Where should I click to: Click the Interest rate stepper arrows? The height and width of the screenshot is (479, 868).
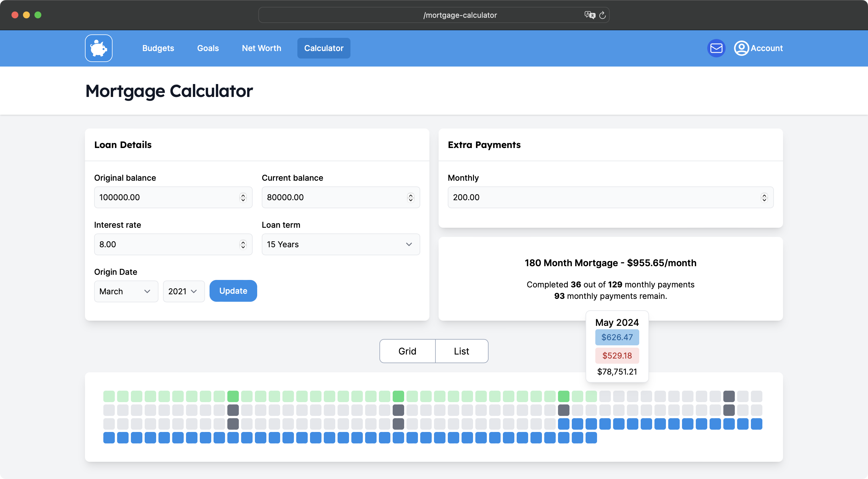coord(243,244)
